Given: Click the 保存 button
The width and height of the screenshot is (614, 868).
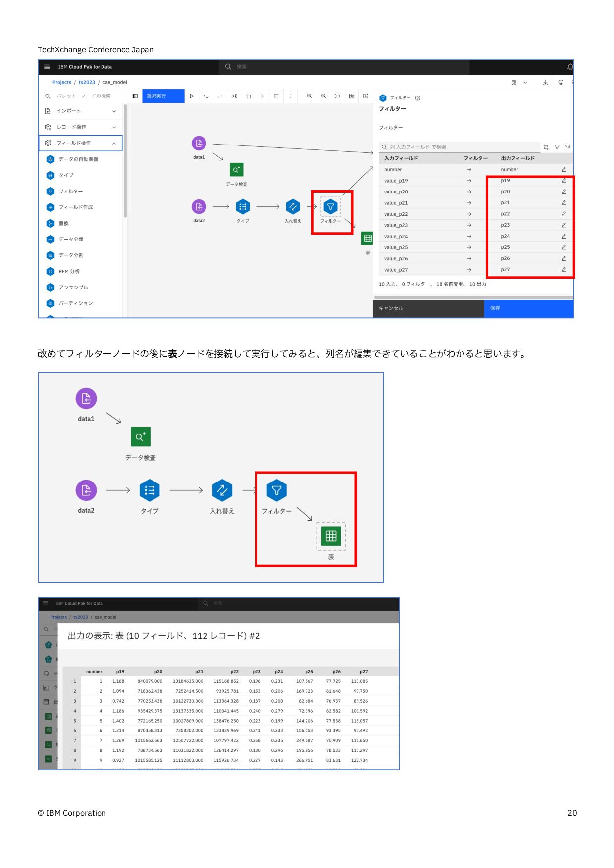Looking at the screenshot, I should (x=529, y=308).
